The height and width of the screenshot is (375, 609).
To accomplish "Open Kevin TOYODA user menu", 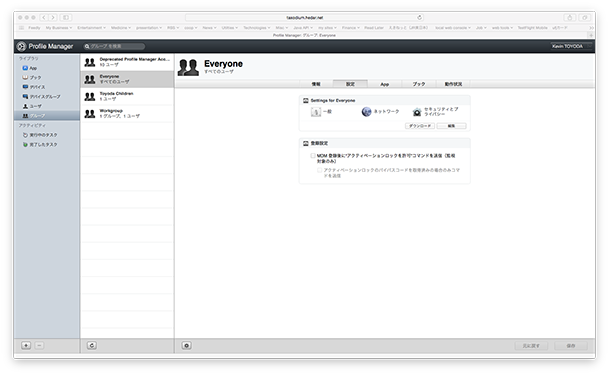I will (570, 46).
